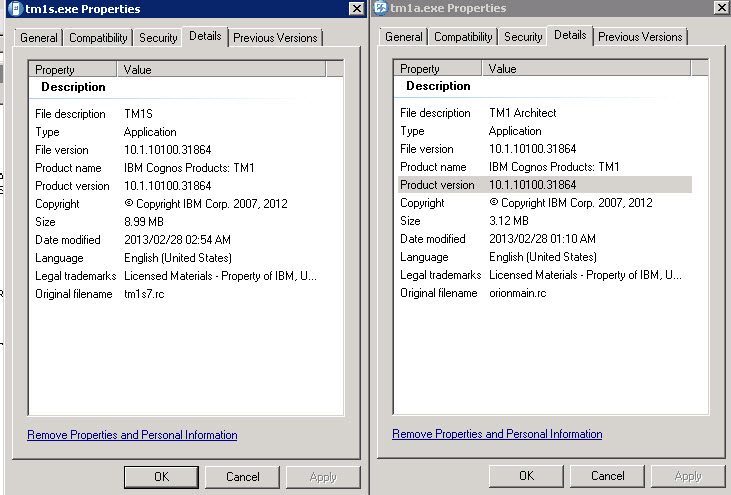Select the 8.99 MB size value
The width and height of the screenshot is (731, 495).
(x=144, y=222)
